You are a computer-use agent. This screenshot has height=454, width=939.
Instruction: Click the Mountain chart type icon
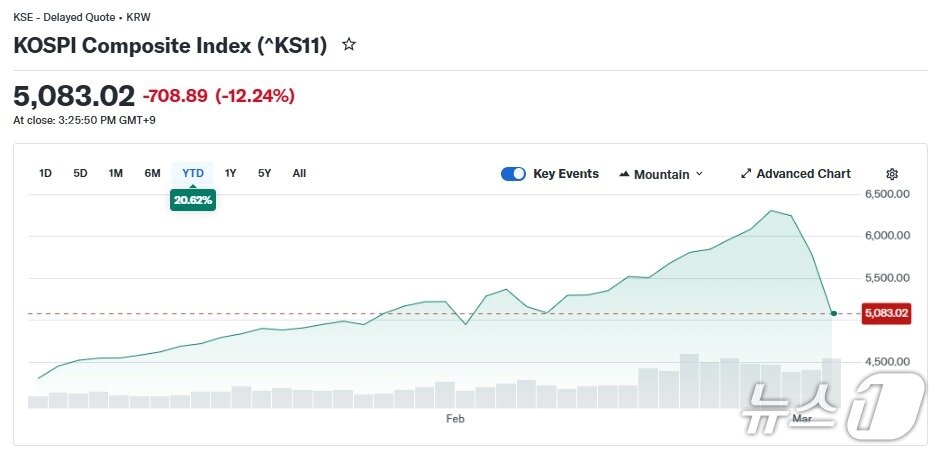coord(625,174)
